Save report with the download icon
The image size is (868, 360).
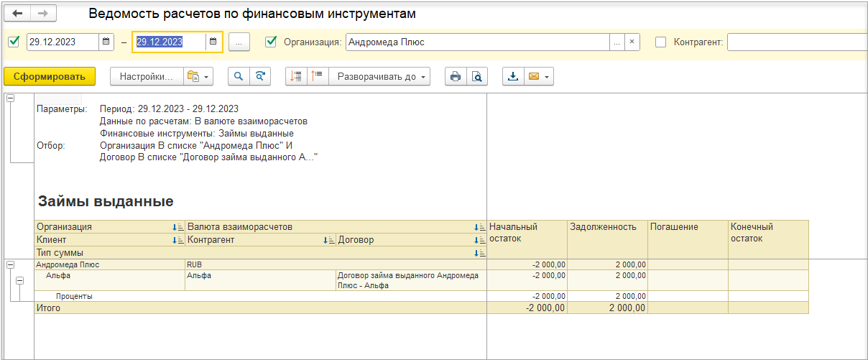512,76
